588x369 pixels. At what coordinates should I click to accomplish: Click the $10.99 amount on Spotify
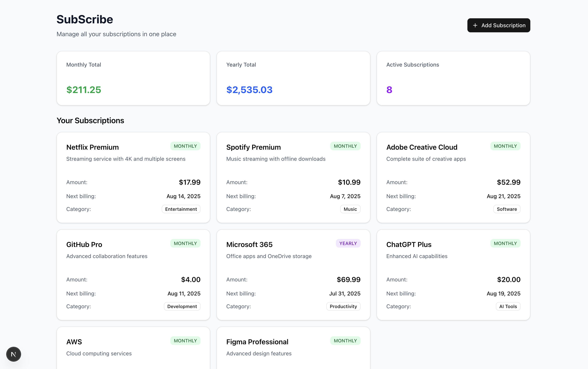tap(349, 182)
